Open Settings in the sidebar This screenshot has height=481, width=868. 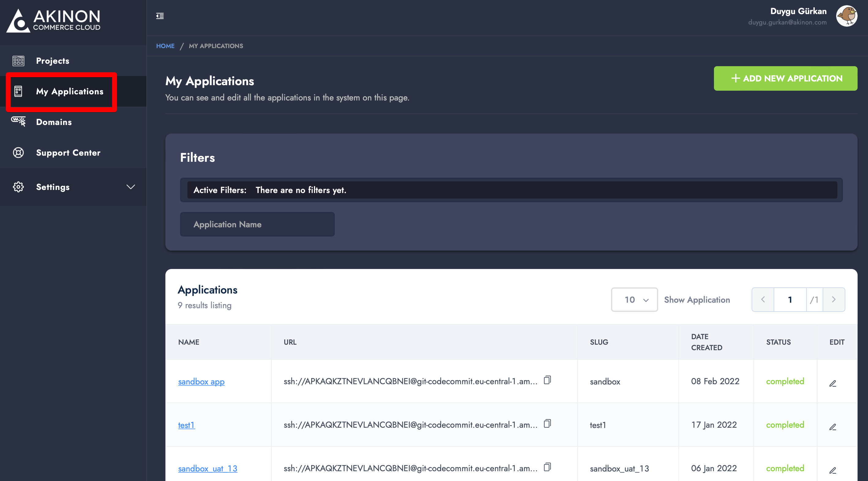click(x=73, y=187)
